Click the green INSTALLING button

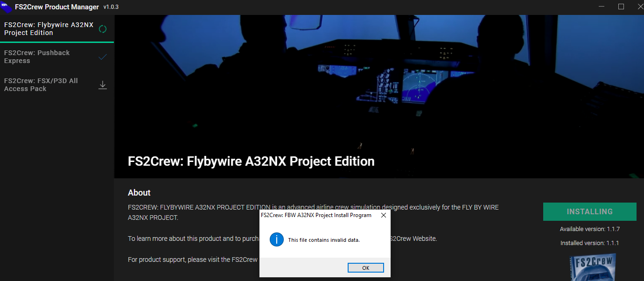click(589, 211)
